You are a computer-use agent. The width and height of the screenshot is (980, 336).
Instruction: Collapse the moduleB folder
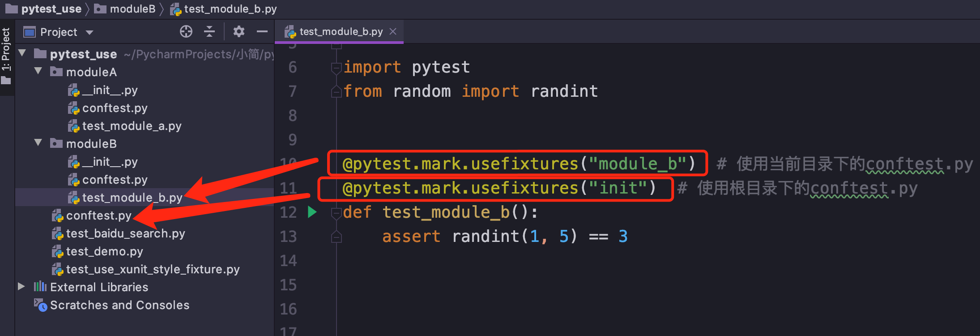[x=38, y=143]
